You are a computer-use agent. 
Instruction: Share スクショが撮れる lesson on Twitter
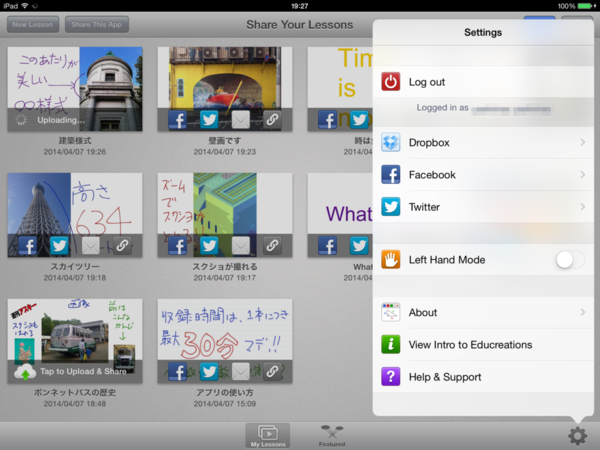point(209,246)
